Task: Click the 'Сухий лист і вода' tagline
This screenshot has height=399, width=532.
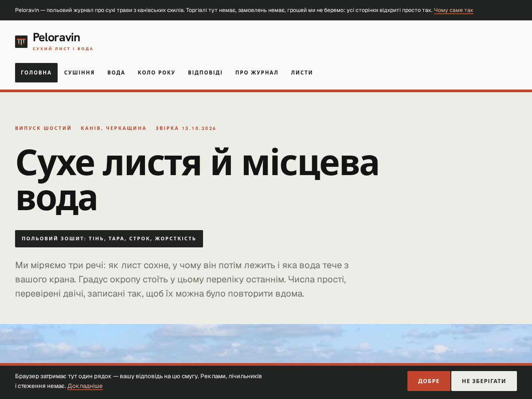Action: 63,49
